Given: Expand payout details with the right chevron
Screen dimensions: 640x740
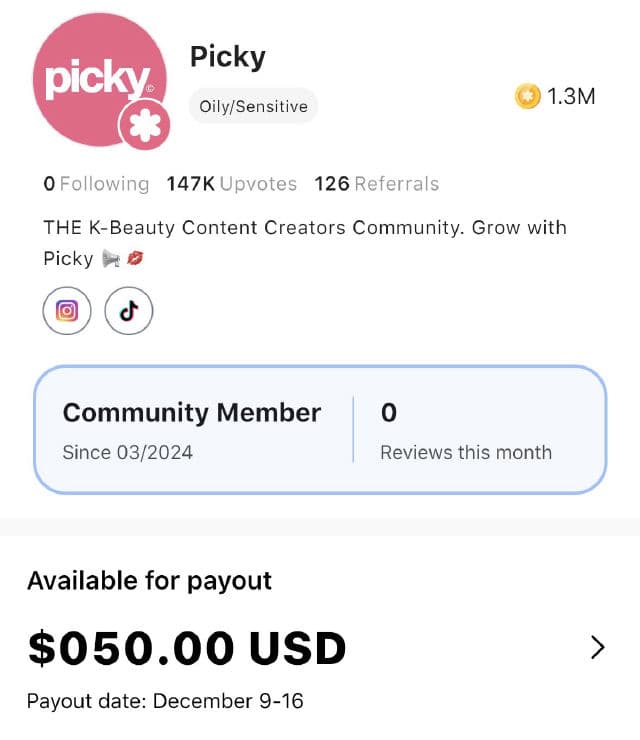Looking at the screenshot, I should click(598, 647).
